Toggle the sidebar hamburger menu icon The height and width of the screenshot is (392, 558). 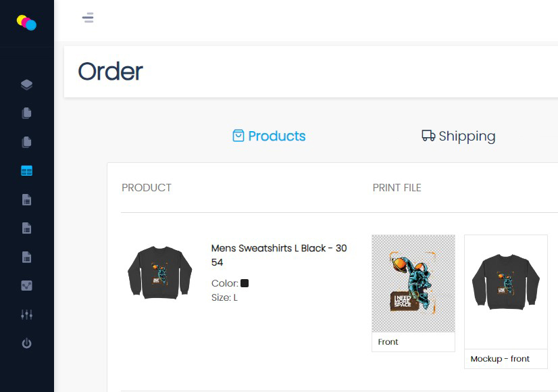88,18
